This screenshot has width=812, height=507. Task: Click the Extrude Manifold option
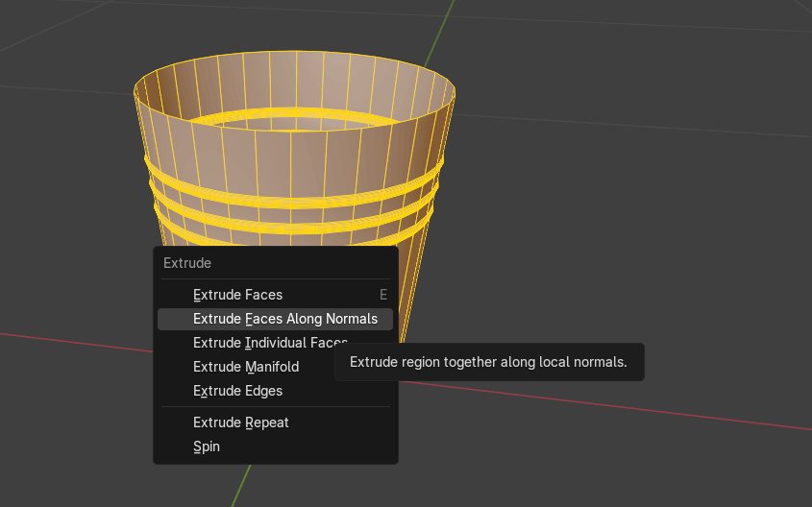coord(245,367)
